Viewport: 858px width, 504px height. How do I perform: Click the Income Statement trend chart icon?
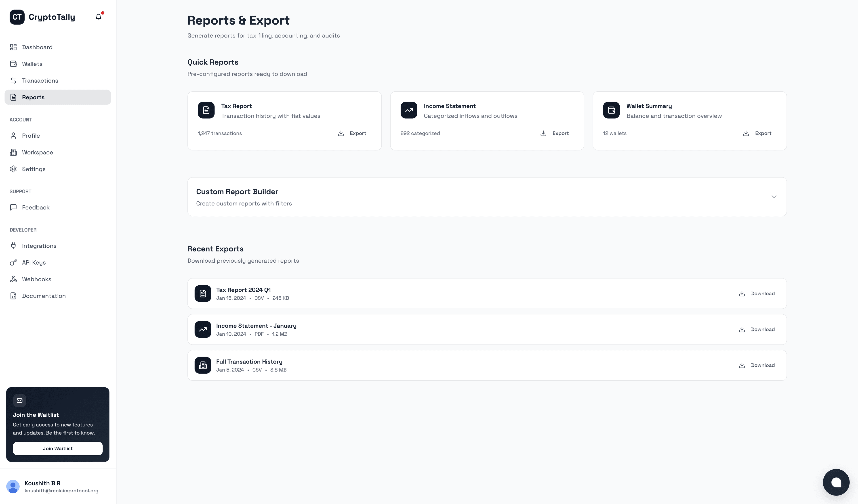(x=409, y=110)
